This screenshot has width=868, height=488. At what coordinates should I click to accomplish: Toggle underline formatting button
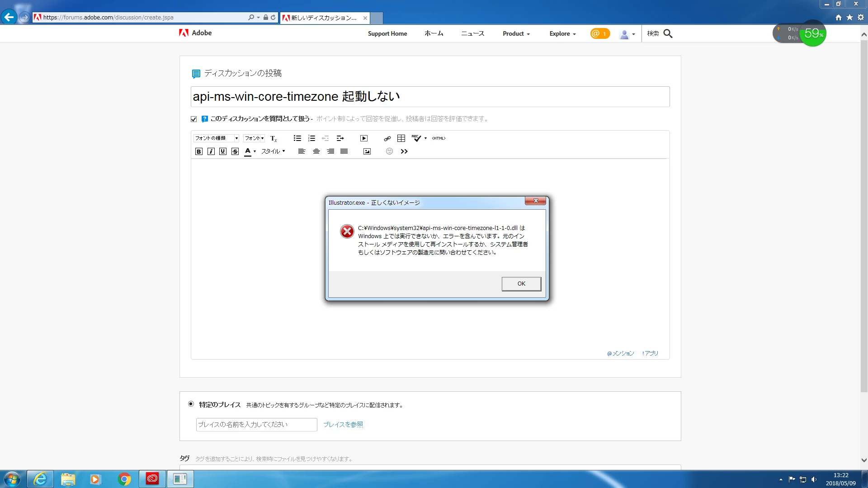223,151
